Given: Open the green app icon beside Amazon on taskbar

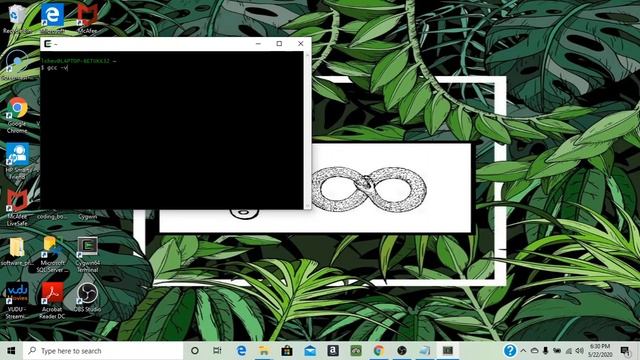Looking at the screenshot, I should (356, 351).
